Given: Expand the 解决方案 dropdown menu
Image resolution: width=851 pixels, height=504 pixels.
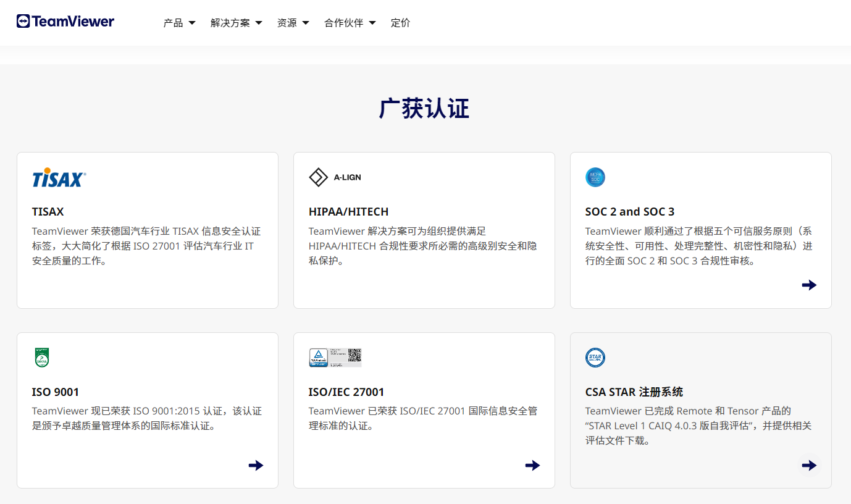Looking at the screenshot, I should pos(236,23).
